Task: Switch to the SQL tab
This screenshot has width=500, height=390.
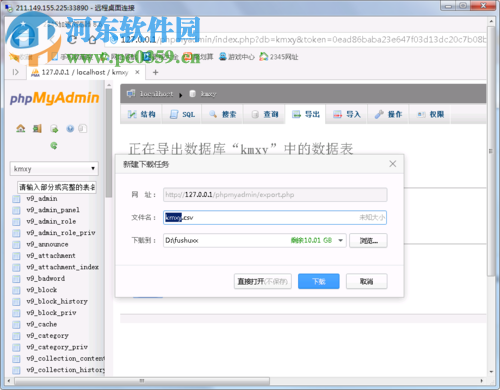Action: click(x=182, y=114)
